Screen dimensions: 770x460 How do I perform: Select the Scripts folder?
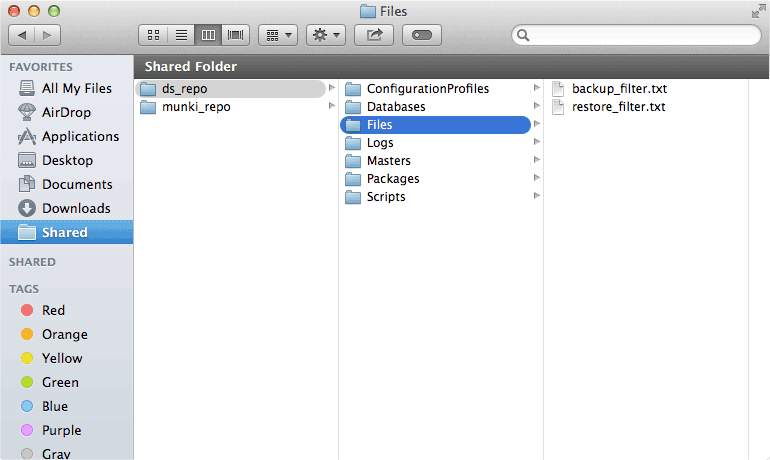[386, 197]
